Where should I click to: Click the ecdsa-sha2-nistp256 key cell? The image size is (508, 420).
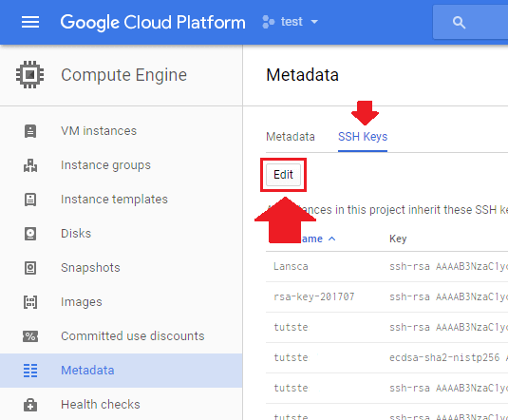coord(448,357)
